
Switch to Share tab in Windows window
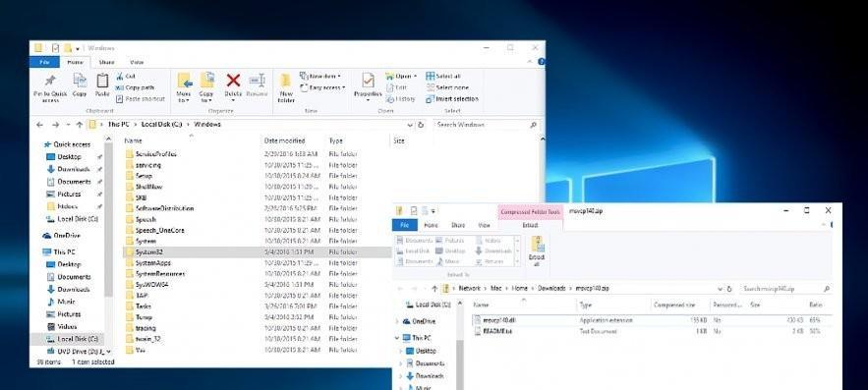[x=106, y=62]
